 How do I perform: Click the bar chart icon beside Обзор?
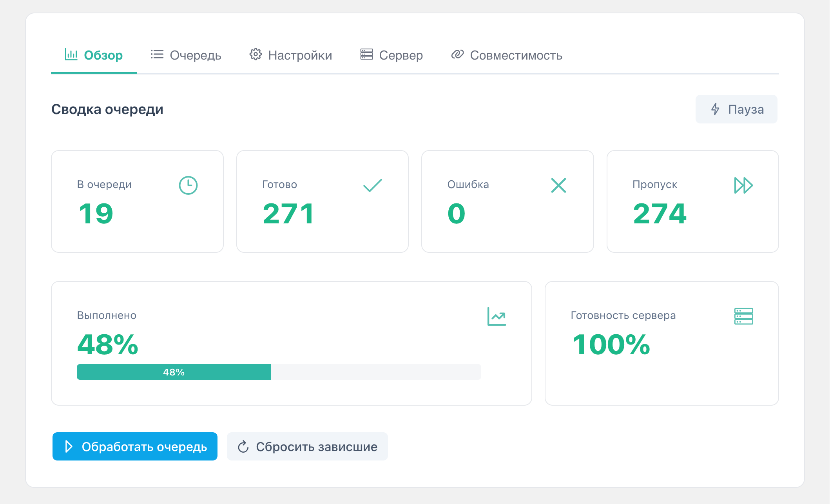click(x=71, y=54)
